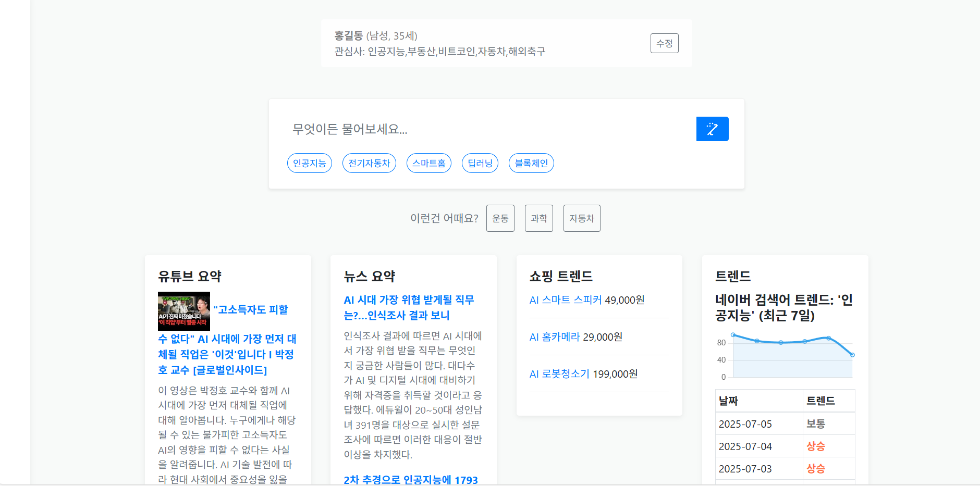
Task: Select the 인공지능 keyword chip
Action: (x=309, y=163)
